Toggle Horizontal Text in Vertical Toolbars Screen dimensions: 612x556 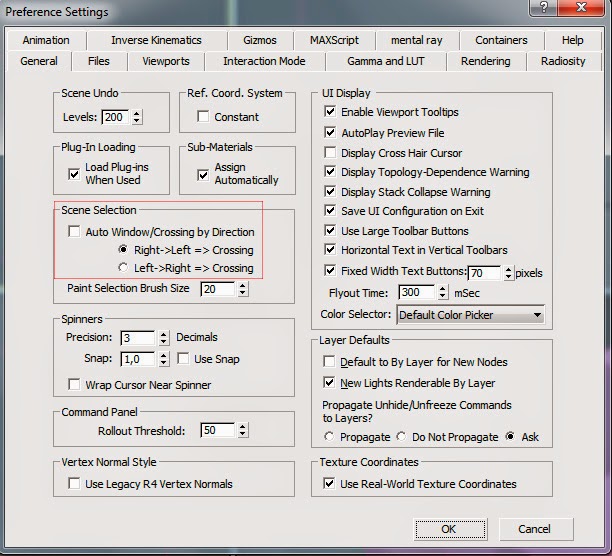click(x=330, y=249)
